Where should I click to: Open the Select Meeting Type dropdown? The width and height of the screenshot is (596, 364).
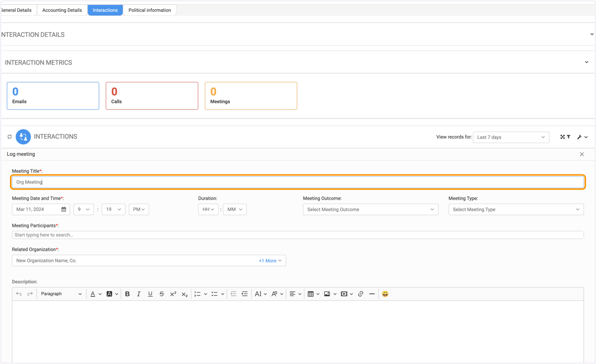(x=516, y=210)
